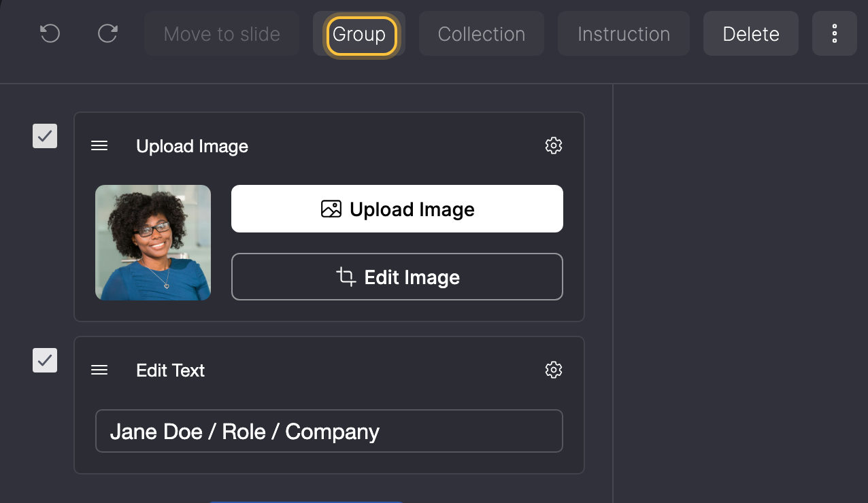
Task: Click the undo arrow icon
Action: [50, 33]
